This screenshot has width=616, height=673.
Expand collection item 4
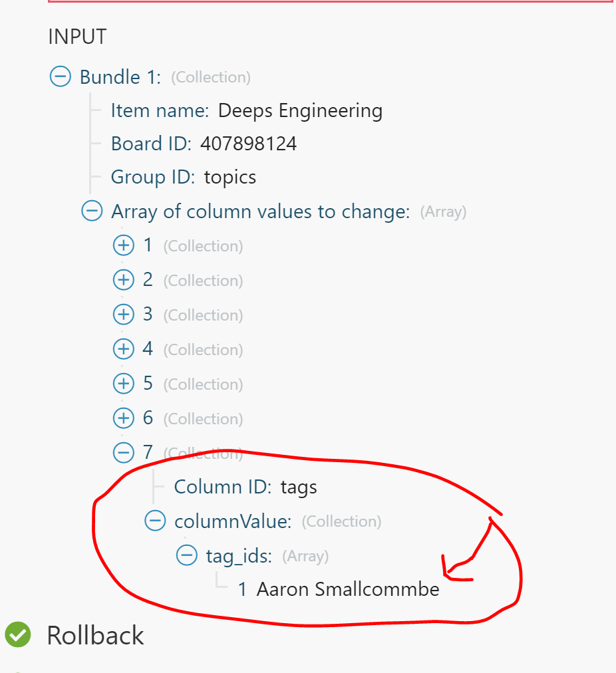[124, 349]
